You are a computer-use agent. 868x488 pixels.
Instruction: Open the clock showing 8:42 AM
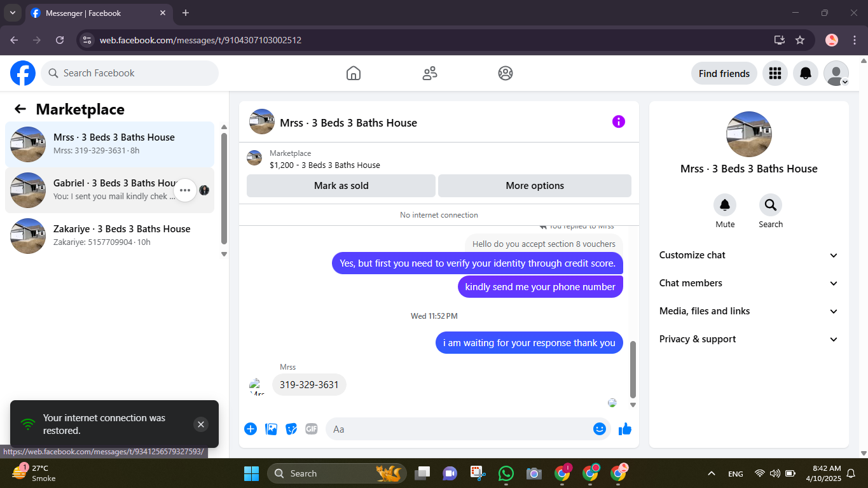click(x=823, y=473)
